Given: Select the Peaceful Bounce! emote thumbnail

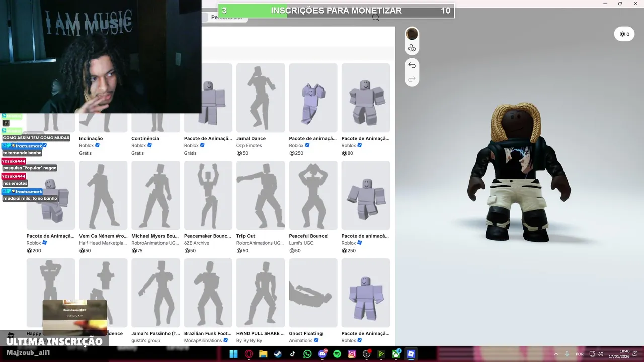Looking at the screenshot, I should coord(313,196).
